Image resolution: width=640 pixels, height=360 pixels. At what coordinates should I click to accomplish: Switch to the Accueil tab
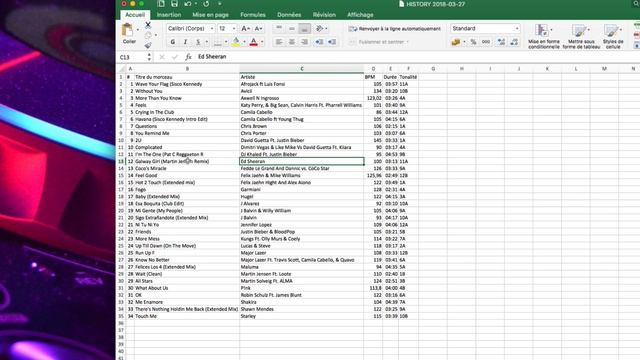tap(135, 15)
